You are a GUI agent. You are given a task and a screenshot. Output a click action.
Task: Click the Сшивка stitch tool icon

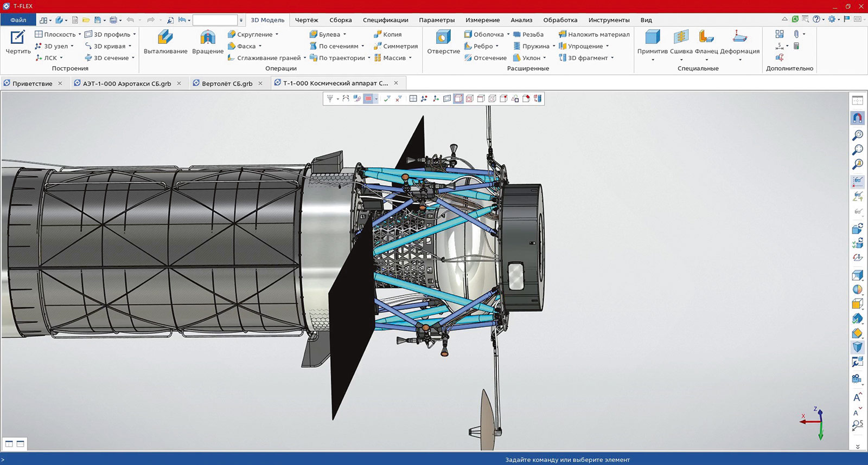(681, 38)
